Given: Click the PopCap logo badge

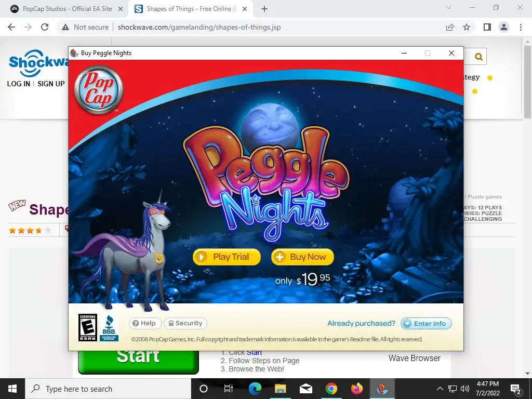Looking at the screenshot, I should (98, 89).
